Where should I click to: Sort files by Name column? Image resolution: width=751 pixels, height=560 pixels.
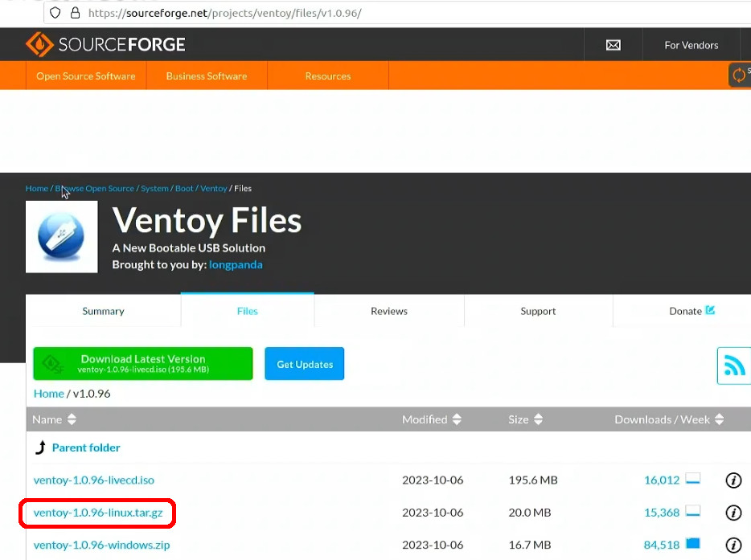click(x=55, y=419)
